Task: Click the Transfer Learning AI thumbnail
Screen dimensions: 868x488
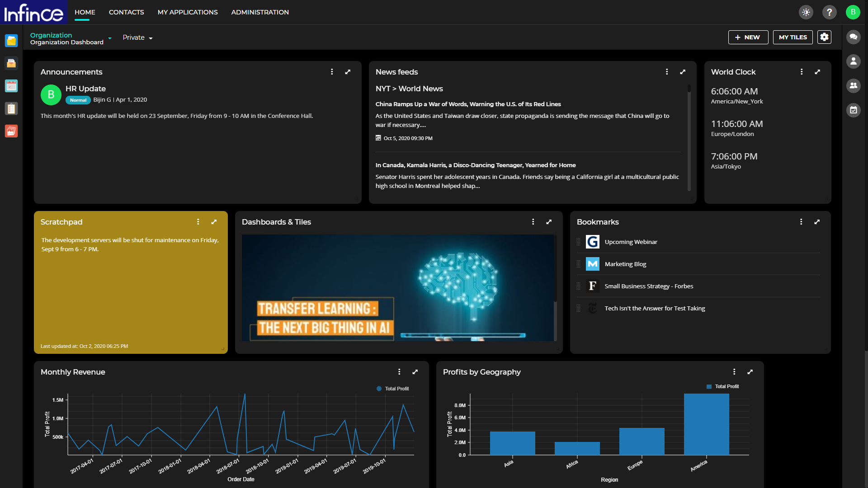Action: point(398,288)
